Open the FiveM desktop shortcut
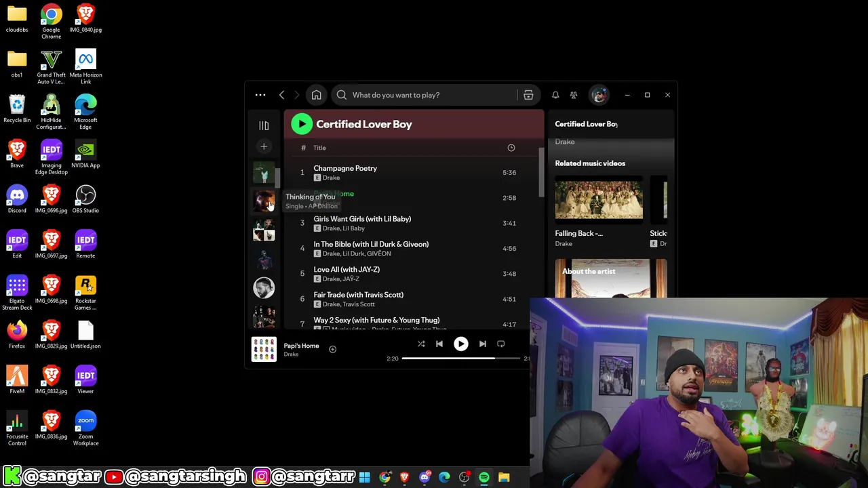868x488 pixels. 17,380
